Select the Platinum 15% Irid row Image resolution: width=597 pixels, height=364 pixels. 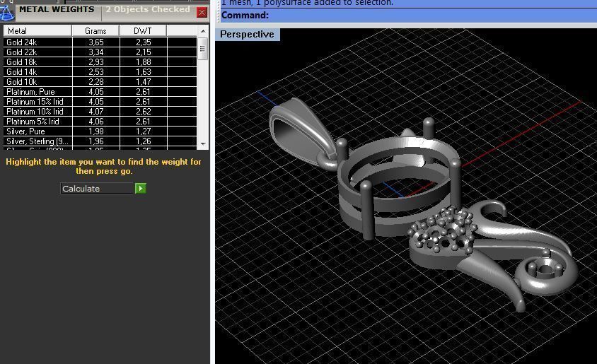pos(100,102)
